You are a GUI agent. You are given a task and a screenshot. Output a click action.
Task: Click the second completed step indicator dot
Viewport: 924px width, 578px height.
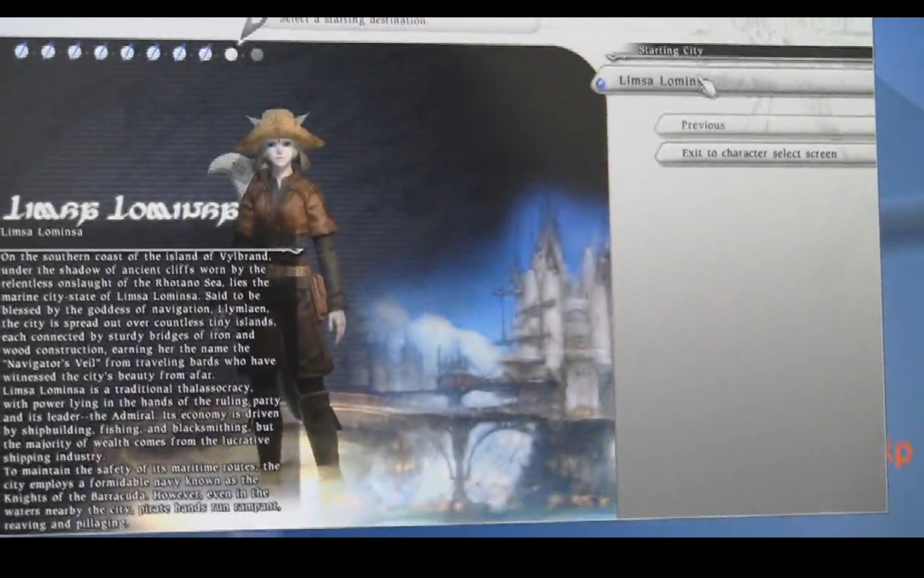click(x=48, y=52)
